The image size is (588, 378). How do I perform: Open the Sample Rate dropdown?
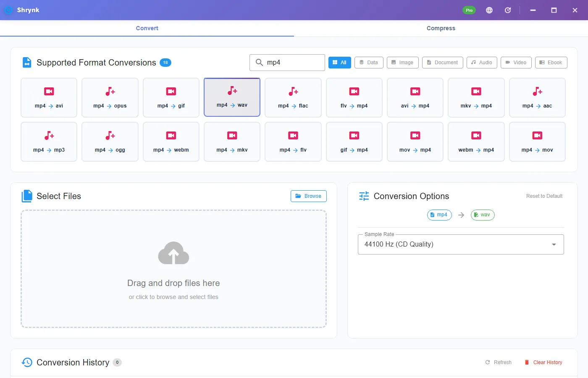tap(461, 244)
